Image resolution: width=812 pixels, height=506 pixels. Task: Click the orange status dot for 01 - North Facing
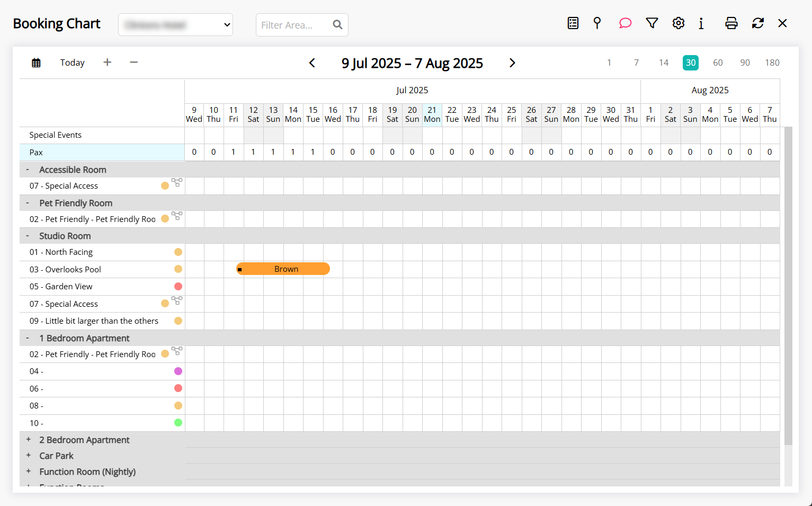click(178, 252)
